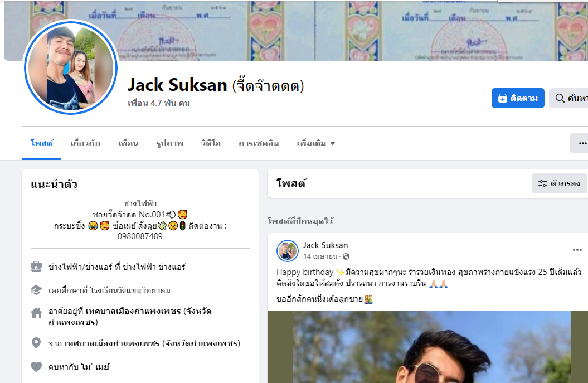Open the pinned post's three-dots menu

click(x=577, y=250)
